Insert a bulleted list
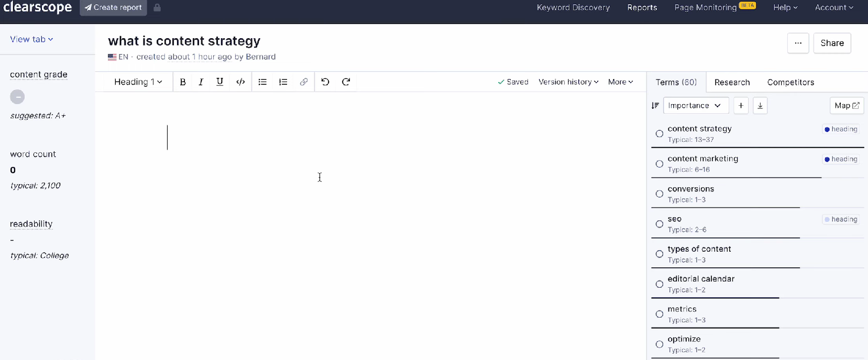This screenshot has width=868, height=360. pos(262,82)
